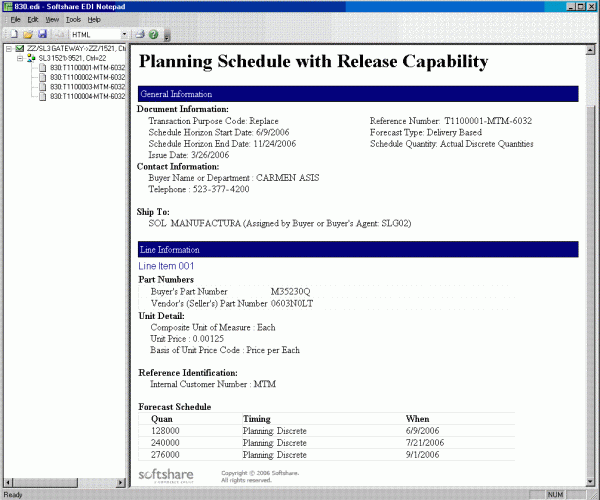Viewport: 600px width, 500px height.
Task: Select the envelope icon of ZZ/SL3 GATEWAY
Action: (x=20, y=49)
